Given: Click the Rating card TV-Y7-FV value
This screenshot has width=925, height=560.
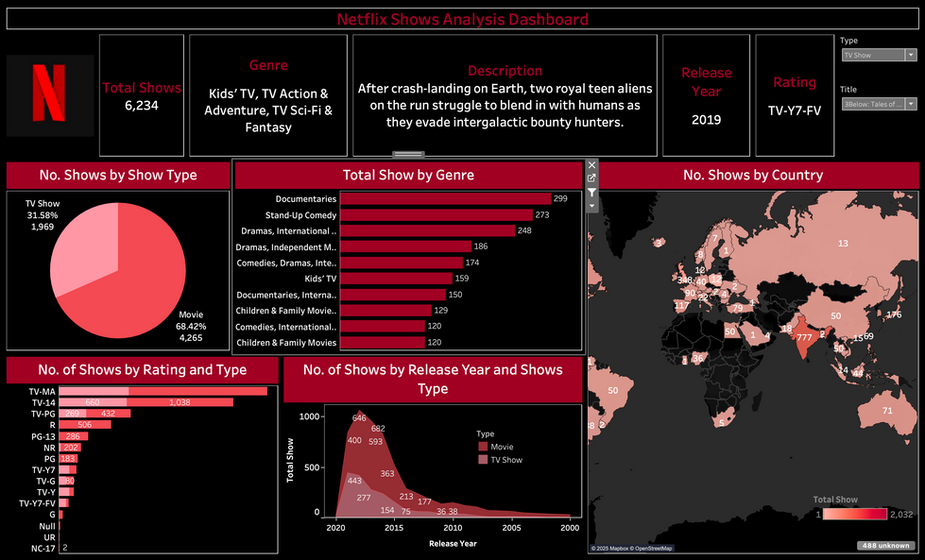Looking at the screenshot, I should coord(795,110).
